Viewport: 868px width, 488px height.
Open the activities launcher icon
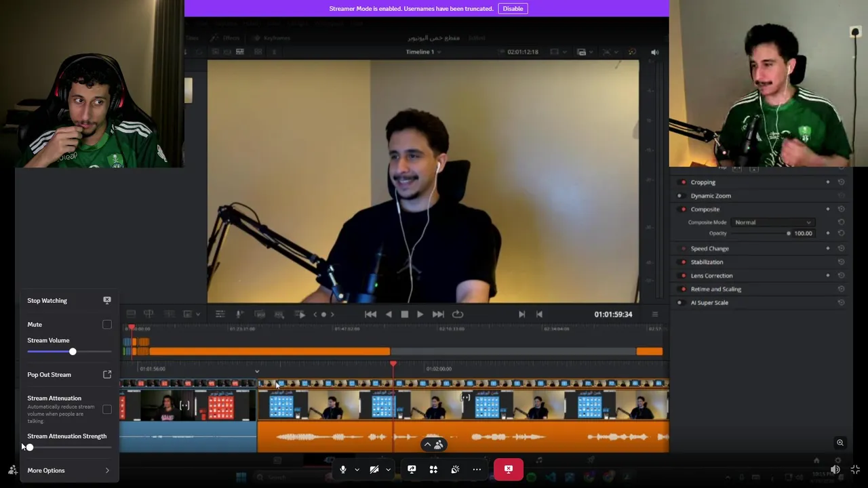tap(433, 469)
